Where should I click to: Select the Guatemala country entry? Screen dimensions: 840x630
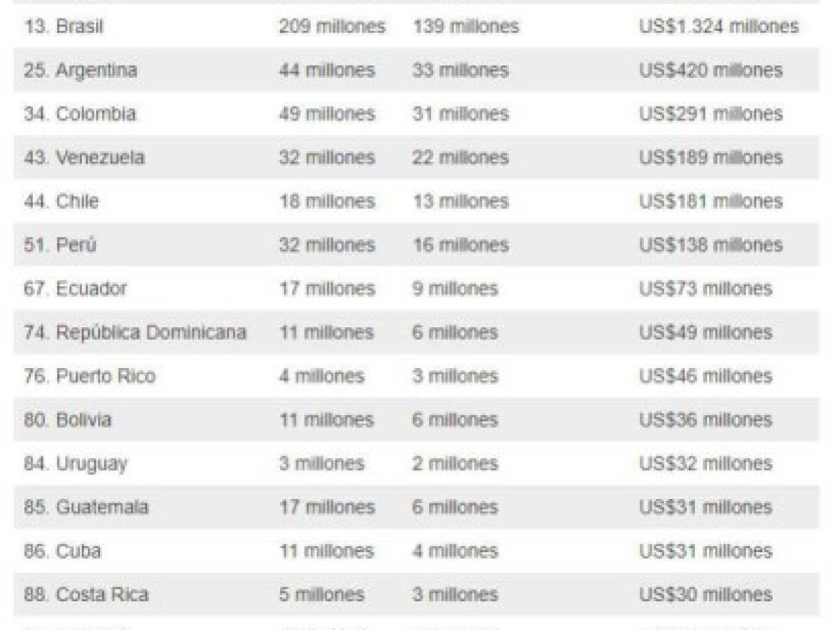click(x=86, y=507)
